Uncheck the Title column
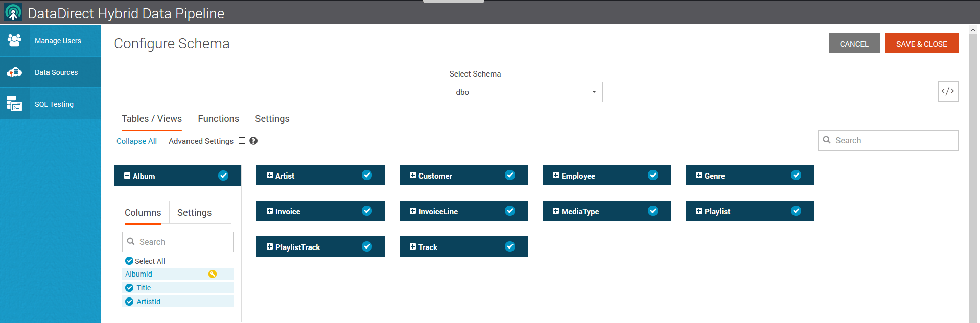This screenshot has height=323, width=980. 129,288
